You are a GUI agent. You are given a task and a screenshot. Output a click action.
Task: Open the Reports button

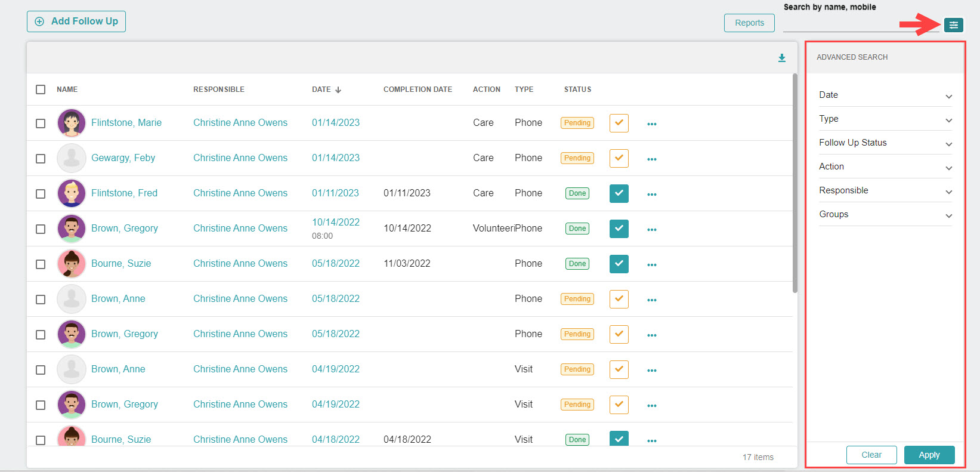tap(749, 23)
